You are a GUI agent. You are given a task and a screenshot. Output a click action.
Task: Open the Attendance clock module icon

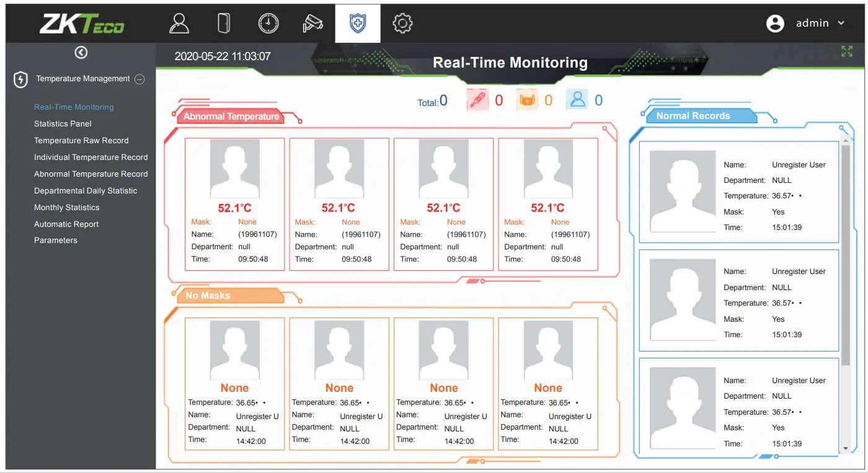coord(268,24)
